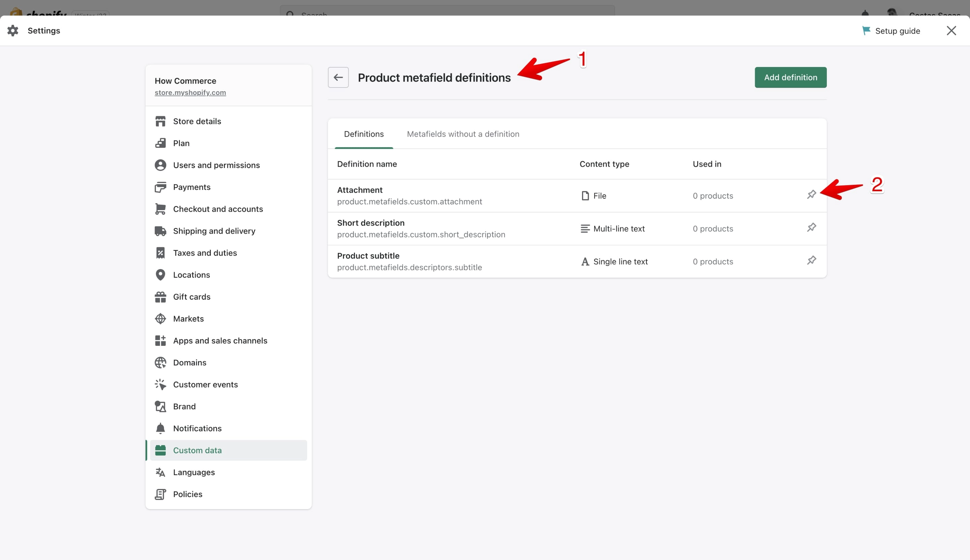970x560 pixels.
Task: Click the Multi-line text content type icon
Action: [x=585, y=228]
